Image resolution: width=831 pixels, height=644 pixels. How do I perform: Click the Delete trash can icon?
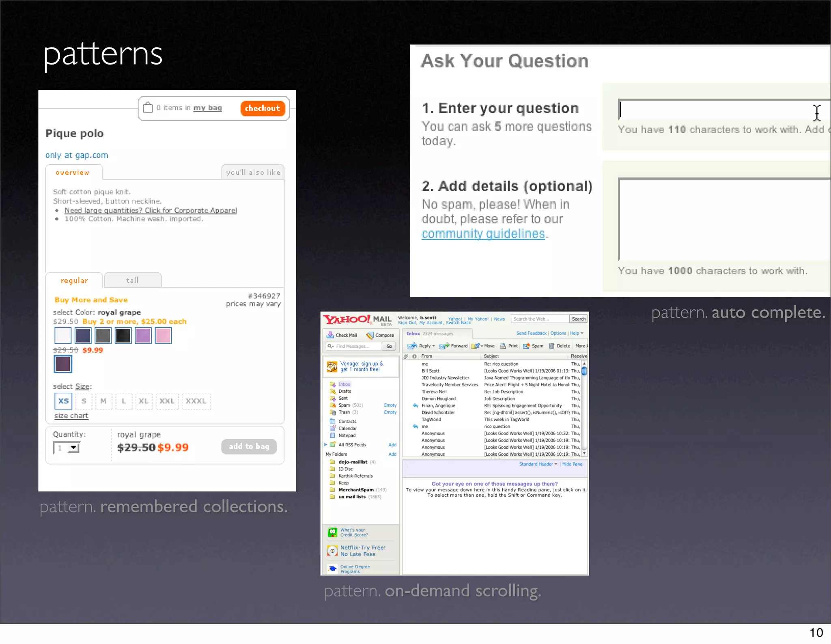coord(551,346)
